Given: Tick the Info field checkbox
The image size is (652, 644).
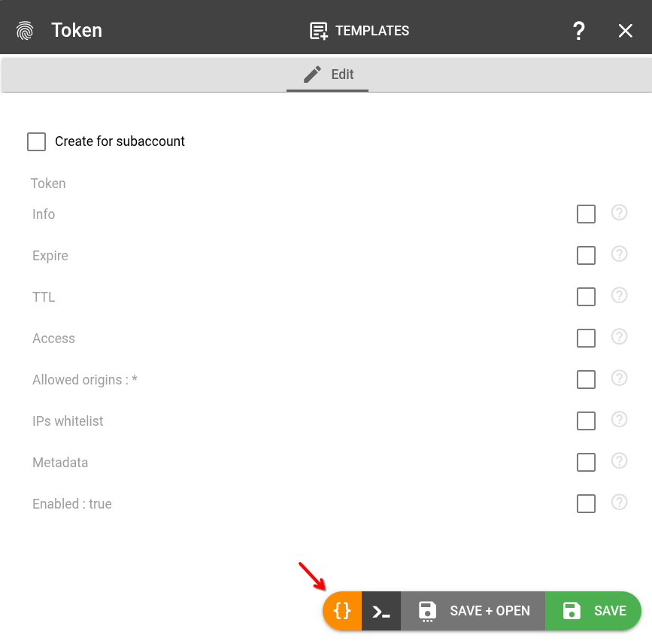Looking at the screenshot, I should point(586,214).
